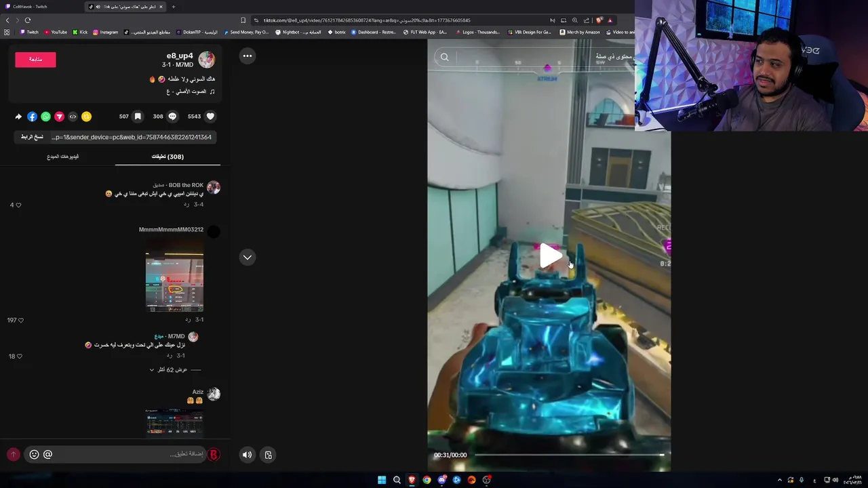Open volume control in system tray

(x=835, y=480)
